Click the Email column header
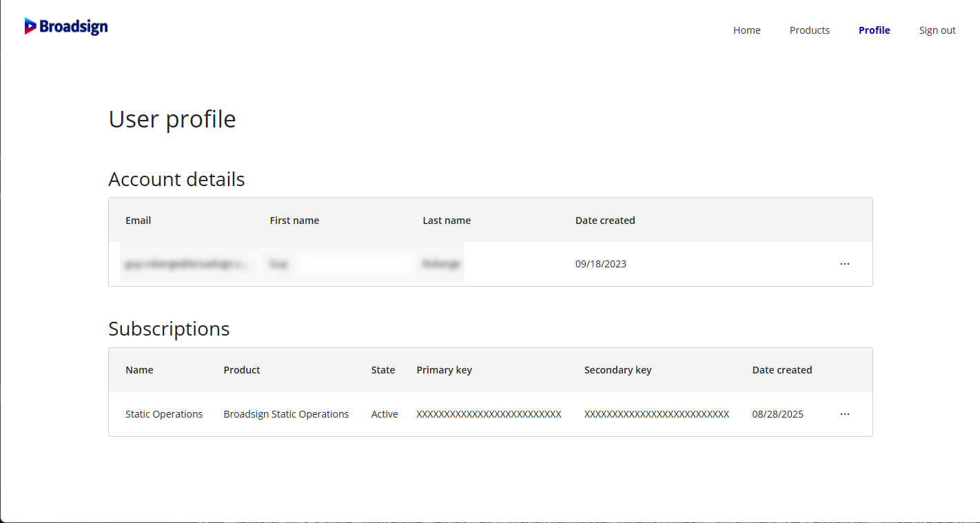Screen dimensions: 980x523 click(x=138, y=221)
